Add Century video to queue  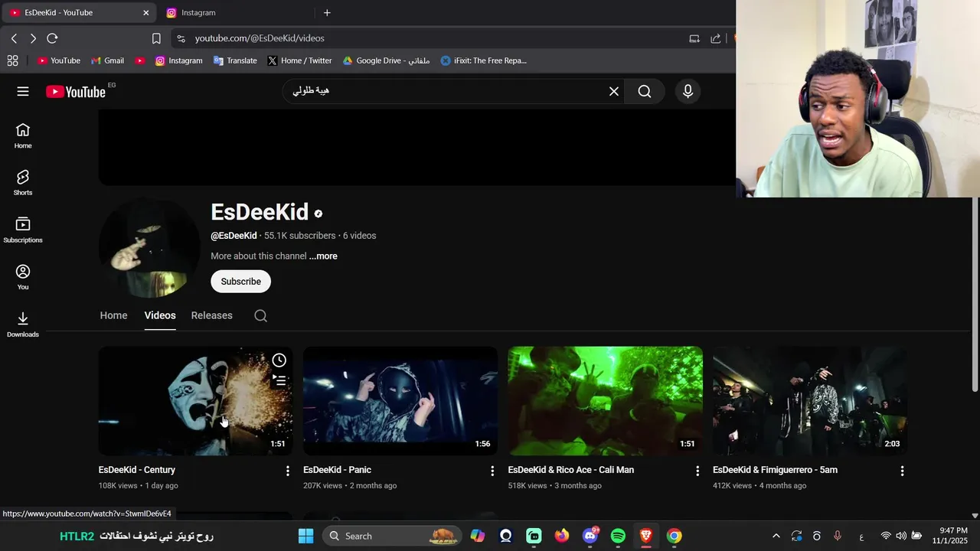tap(279, 380)
